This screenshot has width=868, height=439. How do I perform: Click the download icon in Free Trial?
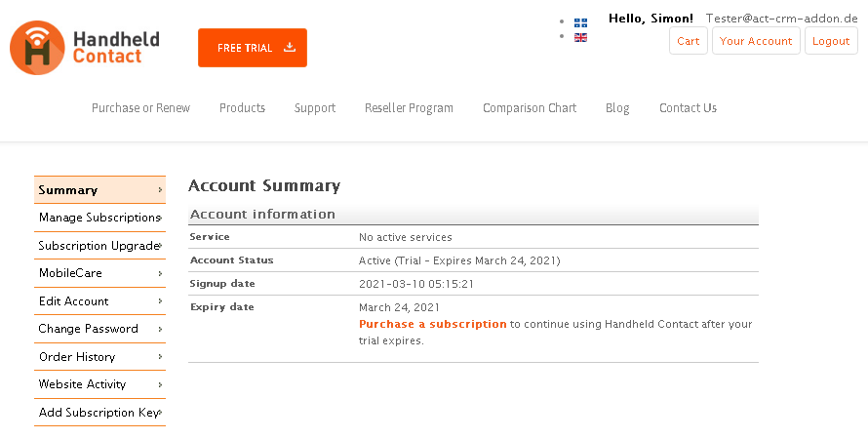tap(290, 47)
